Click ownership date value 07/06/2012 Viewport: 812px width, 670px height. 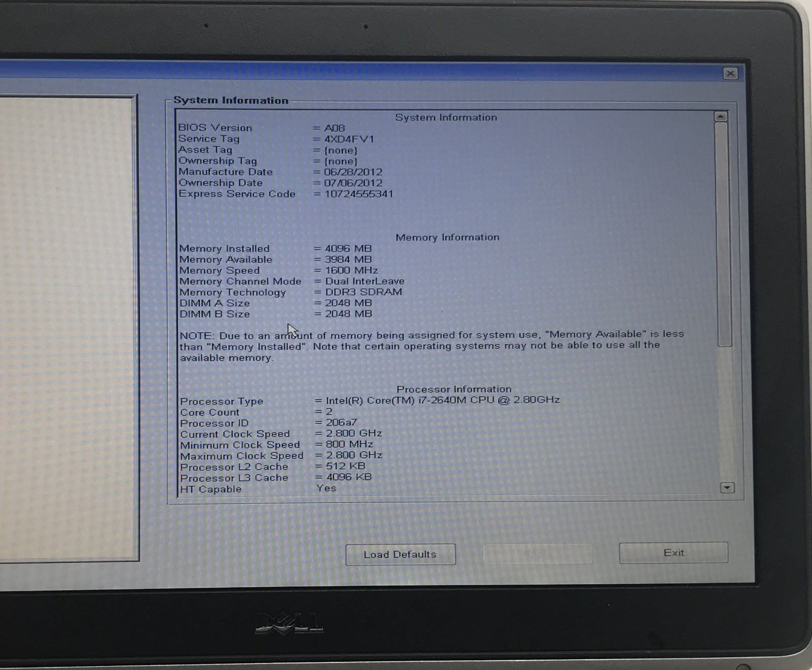click(x=353, y=183)
